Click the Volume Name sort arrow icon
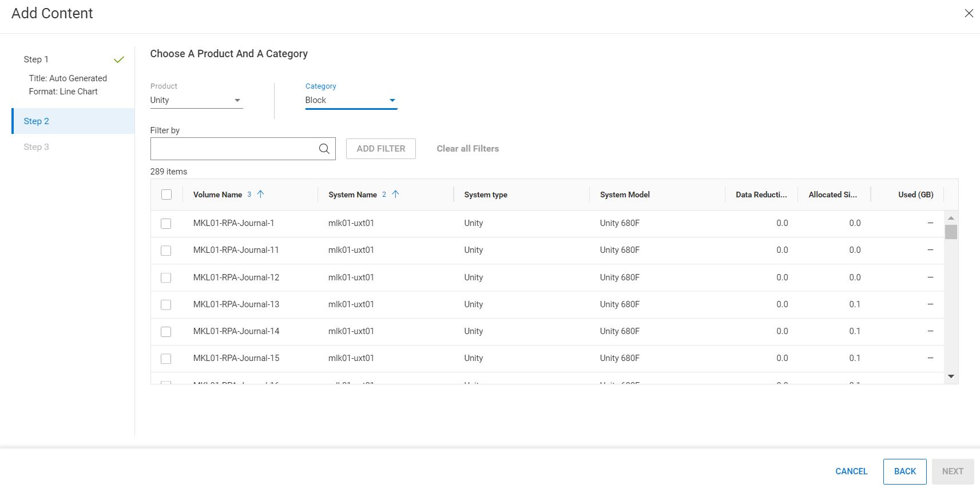980x488 pixels. pos(261,195)
